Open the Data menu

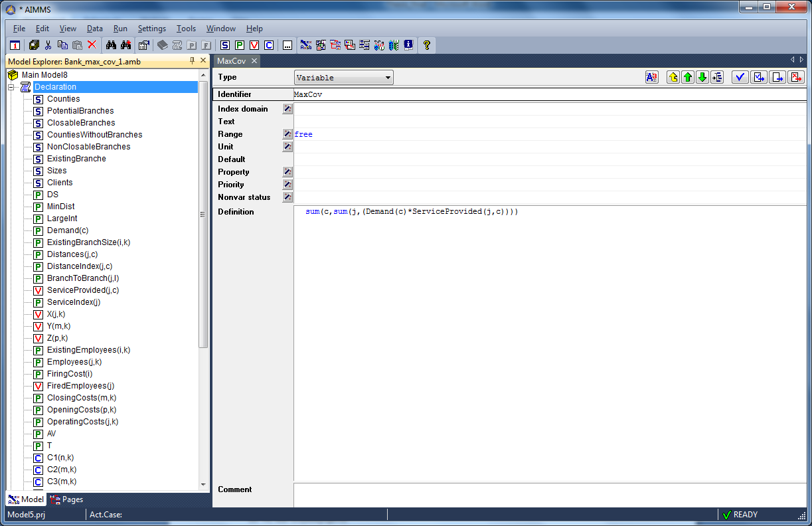[95, 29]
